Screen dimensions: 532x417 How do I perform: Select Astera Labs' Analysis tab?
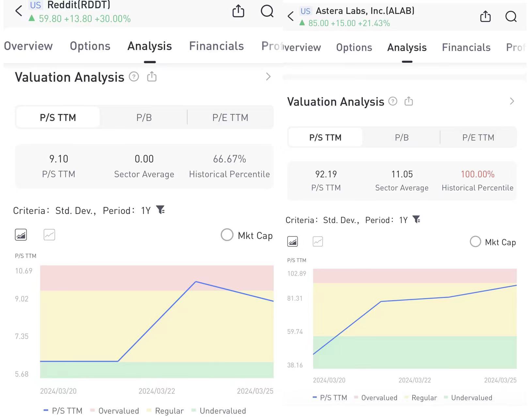[x=407, y=48]
